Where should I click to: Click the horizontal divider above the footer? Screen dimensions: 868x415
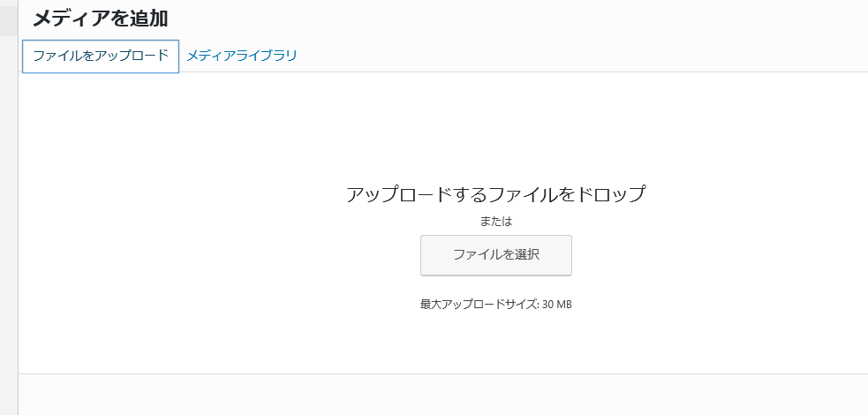[443, 373]
